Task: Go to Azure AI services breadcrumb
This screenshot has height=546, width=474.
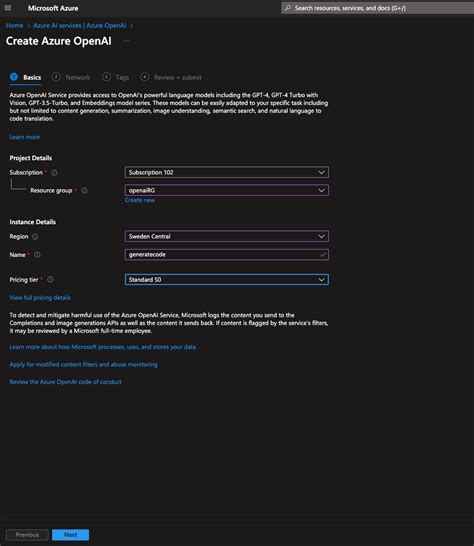Action: tap(80, 26)
